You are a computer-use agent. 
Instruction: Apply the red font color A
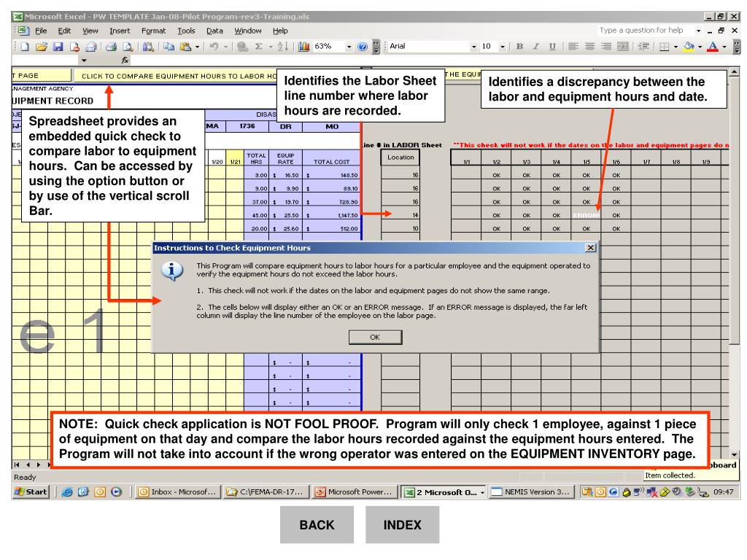713,47
